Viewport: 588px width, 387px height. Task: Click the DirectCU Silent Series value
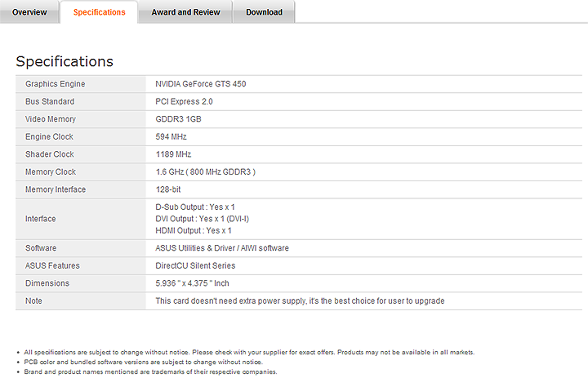coord(195,265)
